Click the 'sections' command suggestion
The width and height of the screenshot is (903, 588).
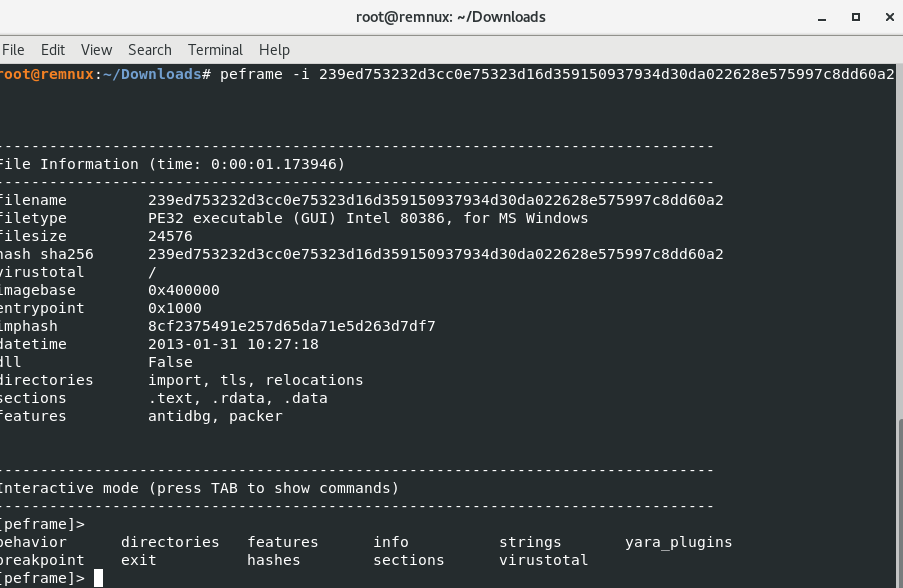408,560
